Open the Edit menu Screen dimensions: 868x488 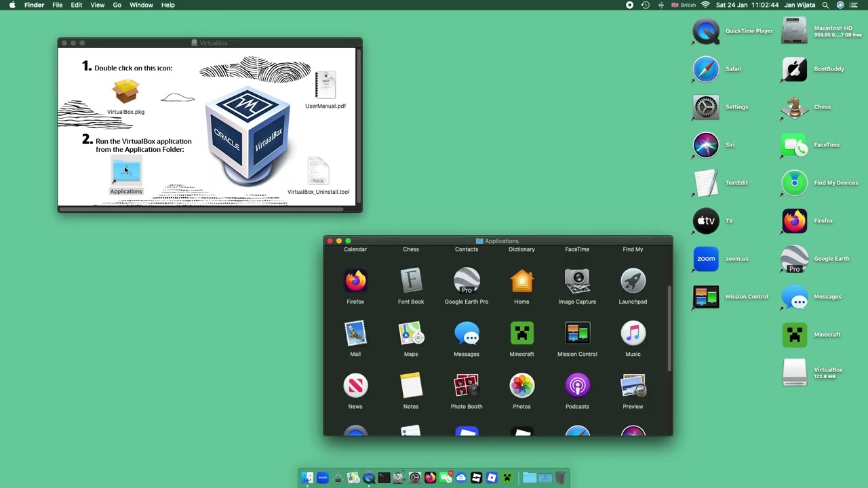tap(77, 5)
